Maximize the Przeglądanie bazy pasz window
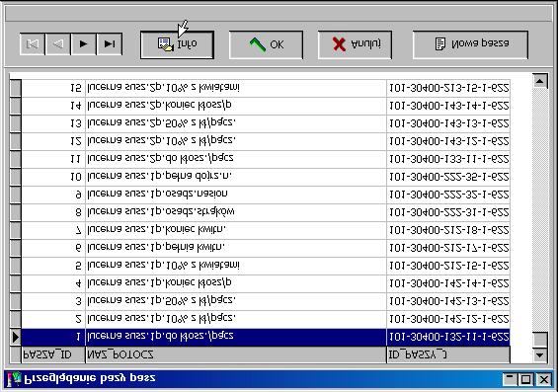 [x=526, y=379]
